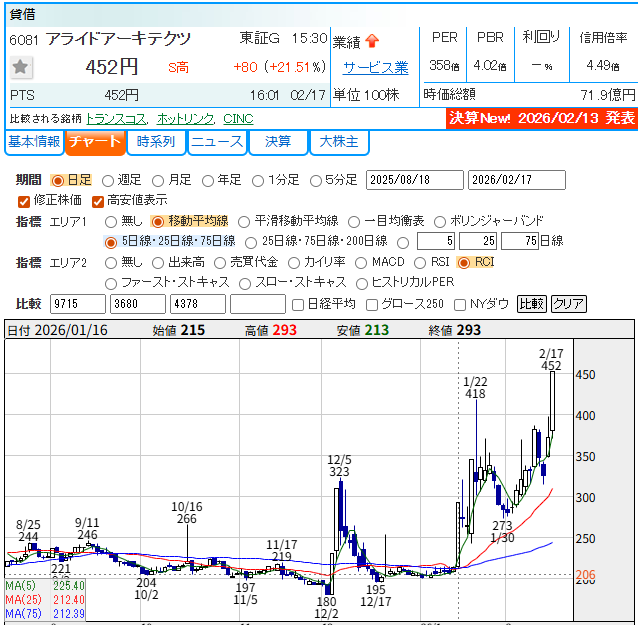Select 売買代金 indicator
Image resolution: width=638 pixels, height=625 pixels.
tap(220, 263)
